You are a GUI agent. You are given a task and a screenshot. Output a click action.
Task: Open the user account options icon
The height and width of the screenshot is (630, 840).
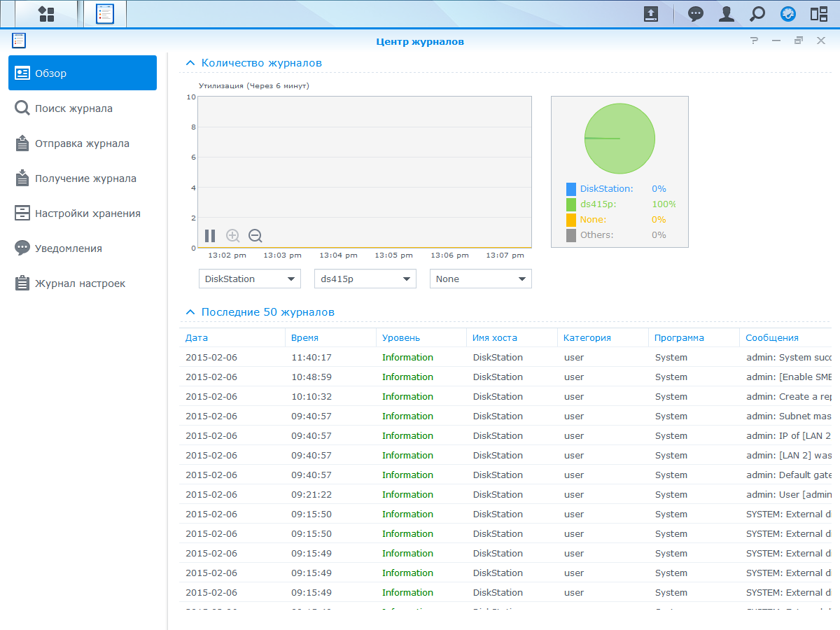tap(727, 14)
